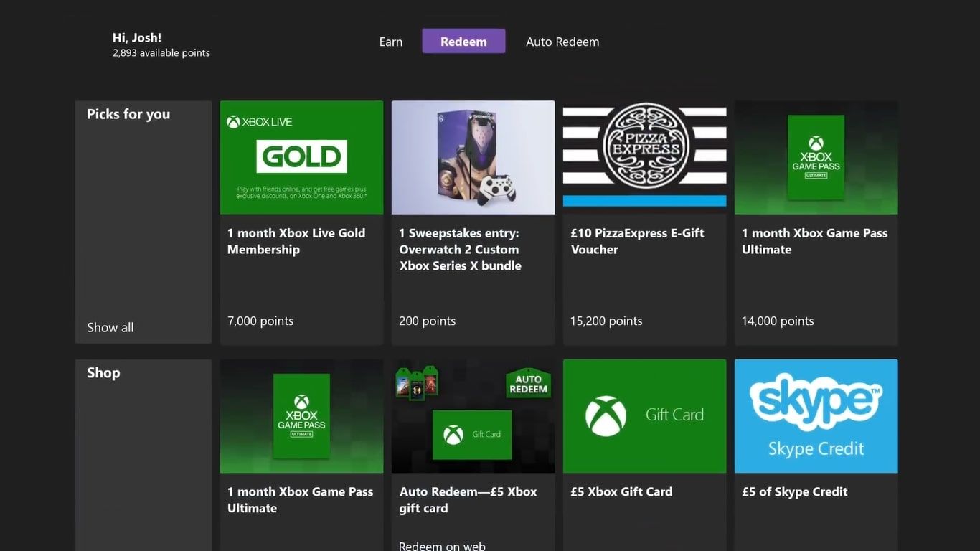
Task: Select the Xbox Game Pass Ultimate green tile
Action: point(815,156)
